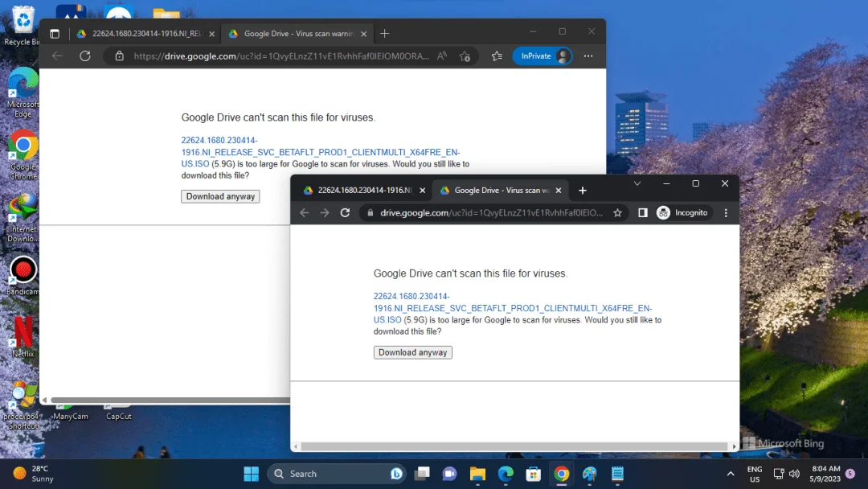Open Microsoft Store from taskbar
Screen dimensions: 868x489
(x=533, y=474)
